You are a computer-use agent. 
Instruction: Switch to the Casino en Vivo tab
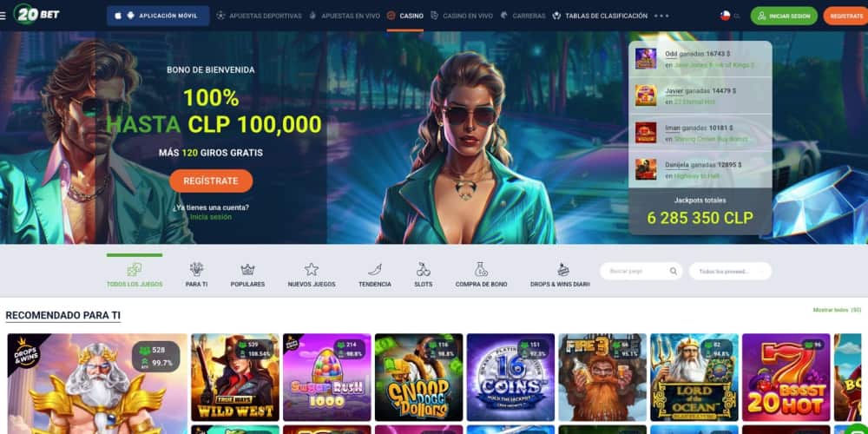click(x=462, y=16)
